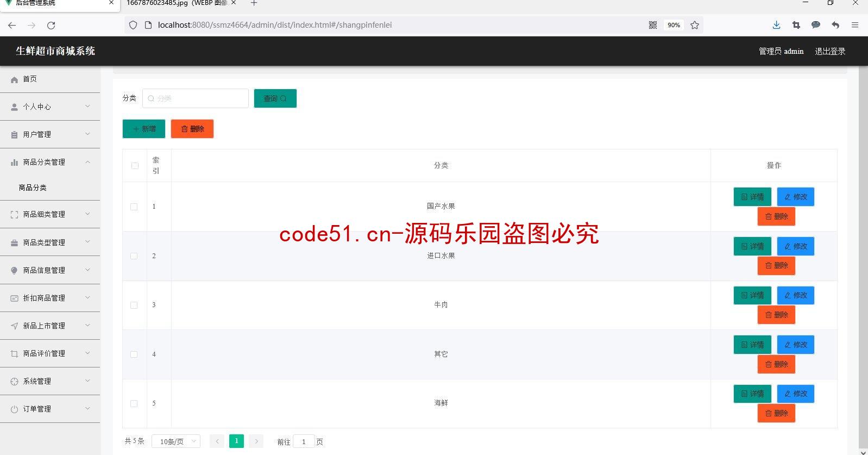Click the 查询 search button
The height and width of the screenshot is (455, 868).
(x=275, y=98)
